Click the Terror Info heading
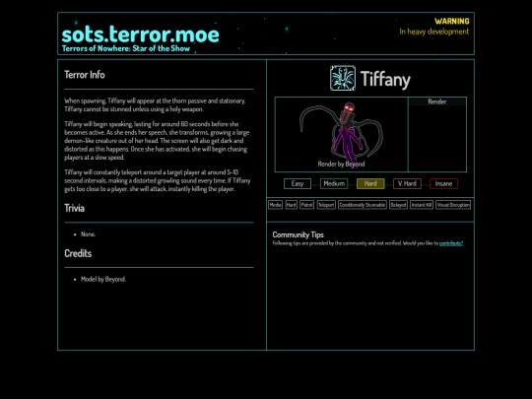 [85, 75]
